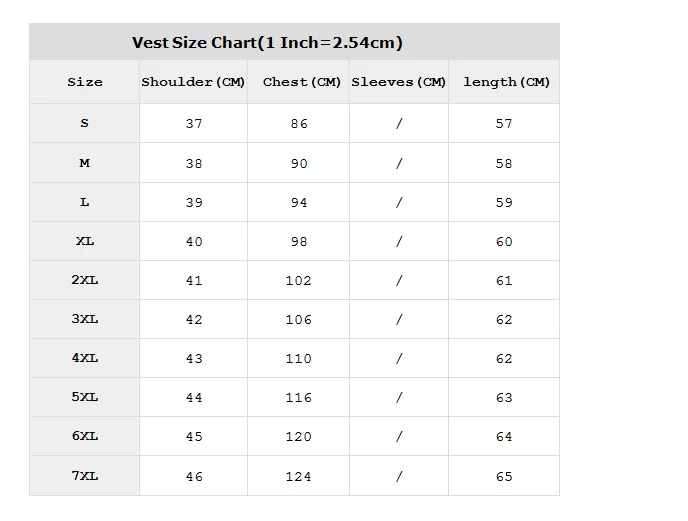Click the M size row label
The image size is (688, 521).
click(84, 163)
